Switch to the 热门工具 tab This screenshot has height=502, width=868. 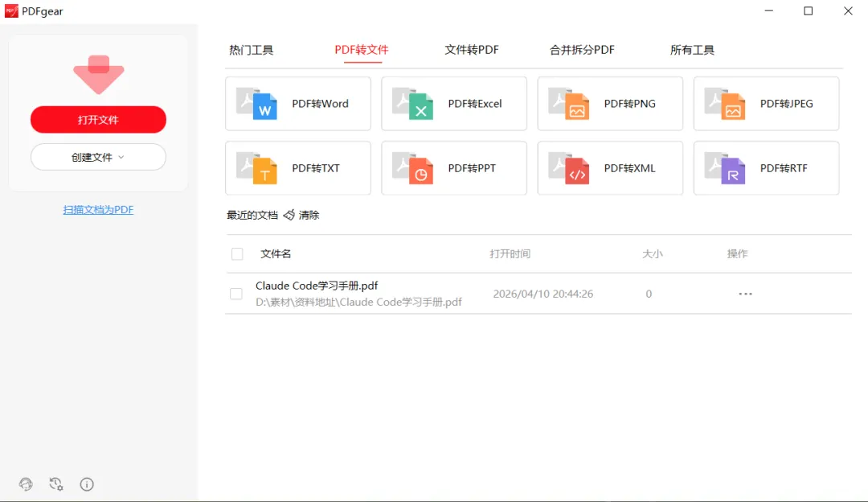pos(252,50)
